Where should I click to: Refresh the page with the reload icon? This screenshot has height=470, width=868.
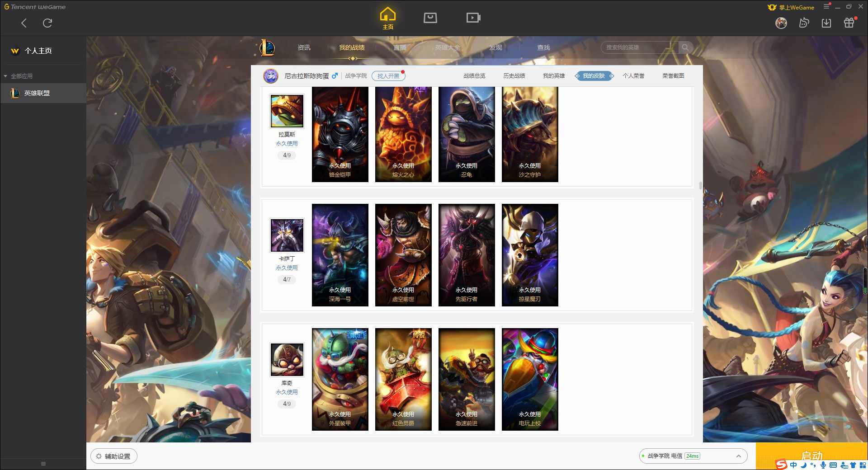tap(47, 23)
